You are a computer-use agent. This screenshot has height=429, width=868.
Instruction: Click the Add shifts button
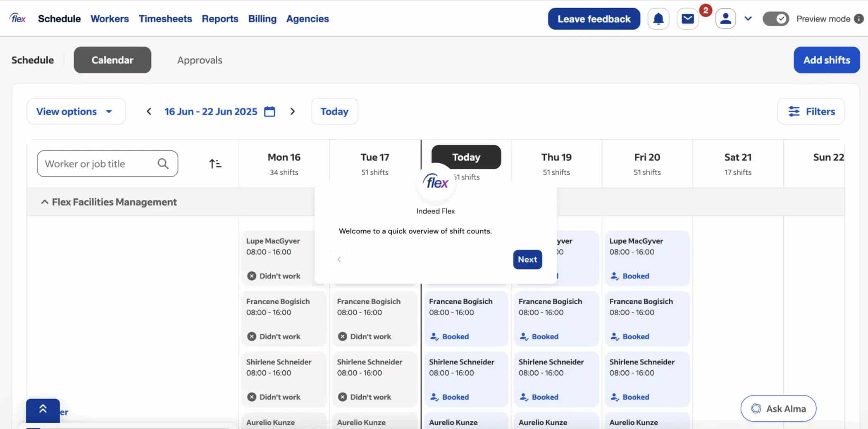pos(826,60)
